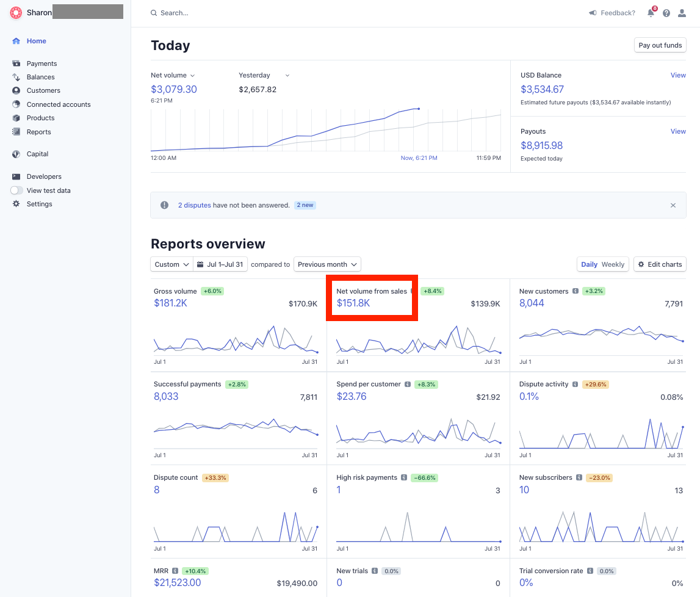Click the info icon next to MRR
Viewport: 700px width, 597px height.
[175, 571]
